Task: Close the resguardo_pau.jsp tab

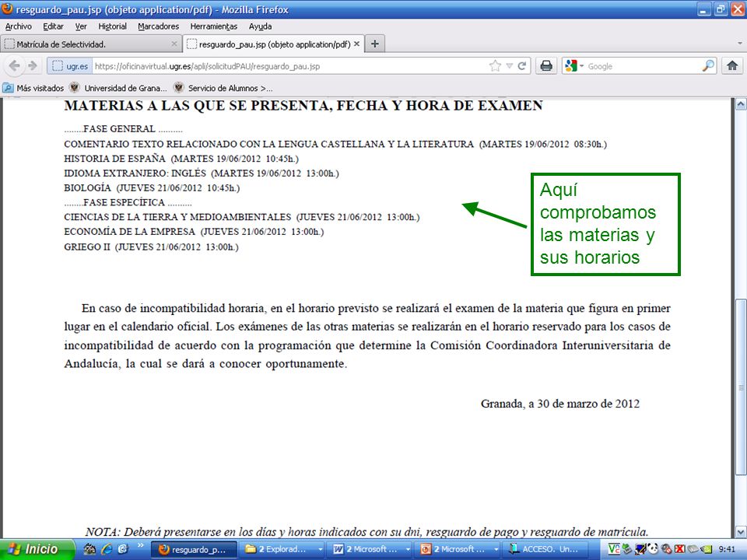Action: click(x=356, y=44)
